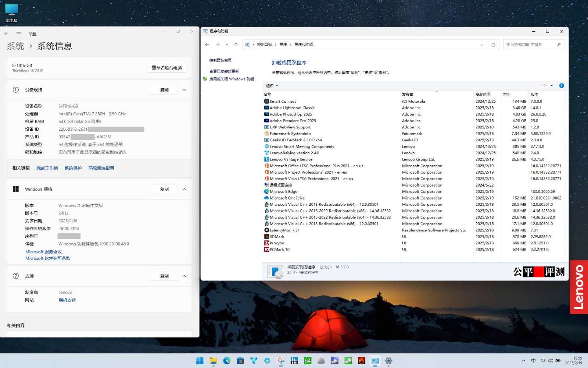This screenshot has height=368, width=588.
Task: Change list view layout icon
Action: (545, 86)
